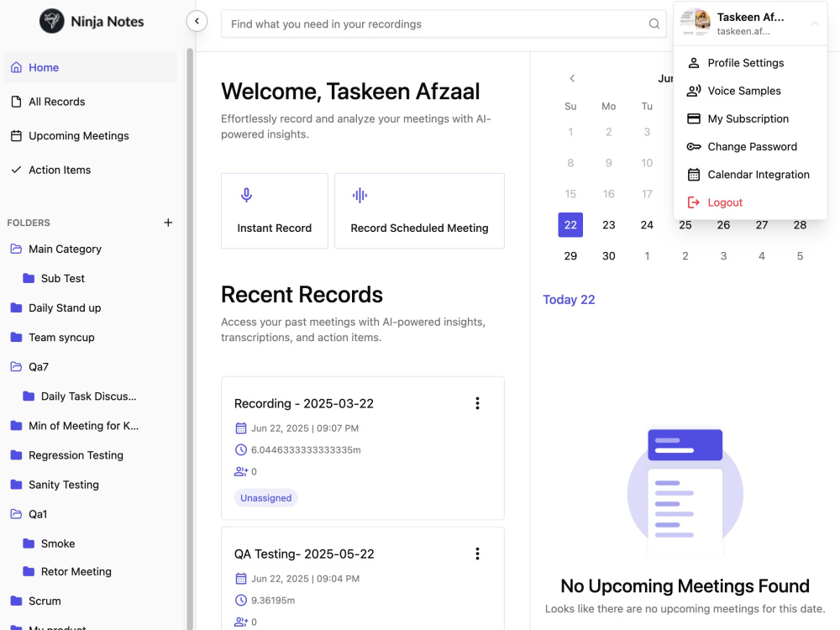
Task: Select date 28 in the calendar
Action: 800,225
